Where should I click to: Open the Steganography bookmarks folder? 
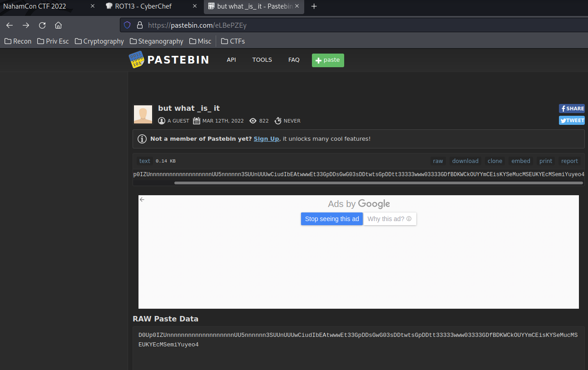pos(157,41)
